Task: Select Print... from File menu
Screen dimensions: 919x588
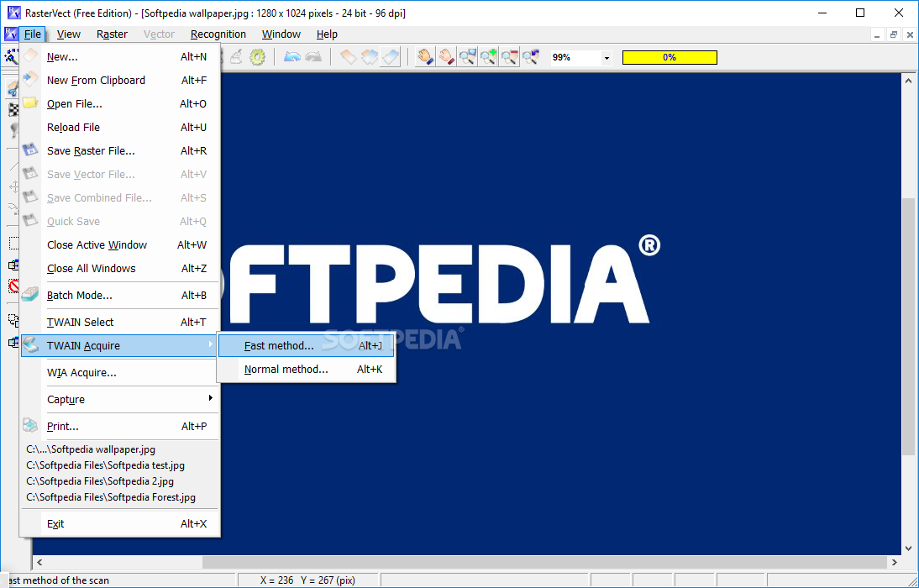Action: tap(119, 426)
